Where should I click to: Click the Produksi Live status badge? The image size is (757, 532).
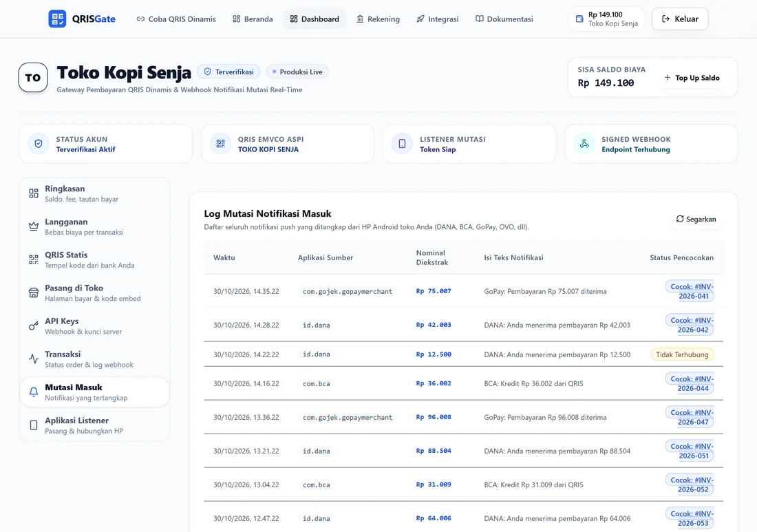pos(297,72)
